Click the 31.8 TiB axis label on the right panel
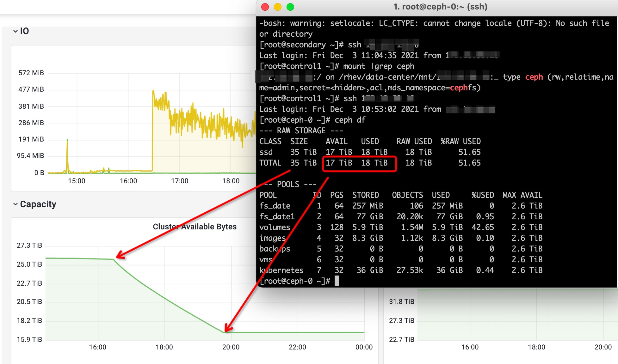Viewport: 618px width, 364px height. click(401, 301)
